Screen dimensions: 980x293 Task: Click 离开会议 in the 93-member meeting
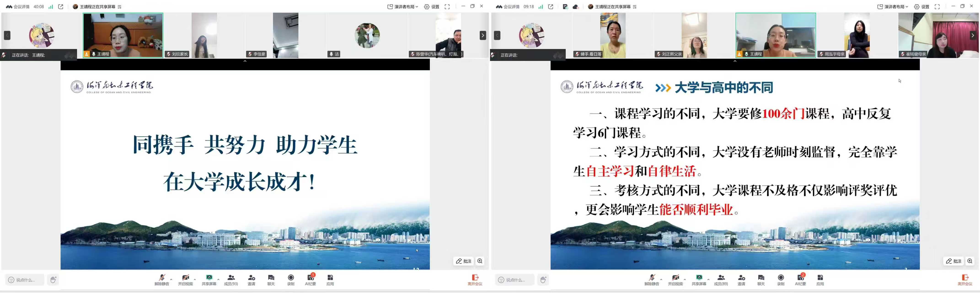point(475,280)
